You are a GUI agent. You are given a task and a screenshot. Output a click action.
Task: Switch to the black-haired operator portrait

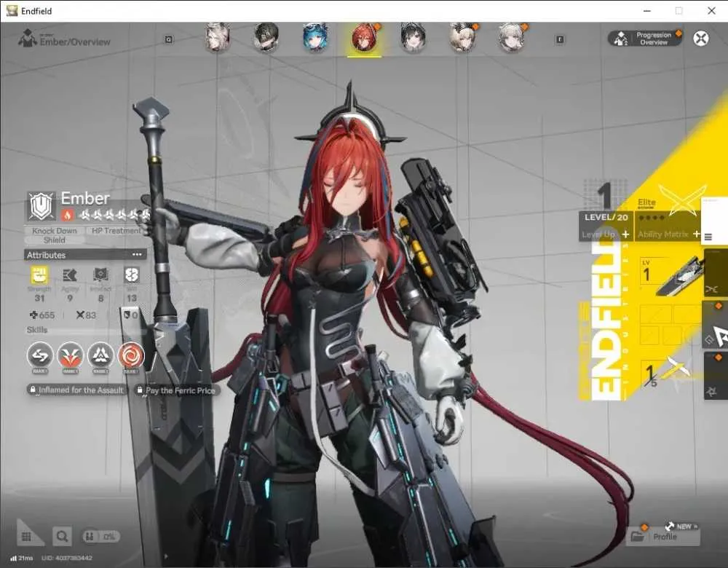[414, 37]
